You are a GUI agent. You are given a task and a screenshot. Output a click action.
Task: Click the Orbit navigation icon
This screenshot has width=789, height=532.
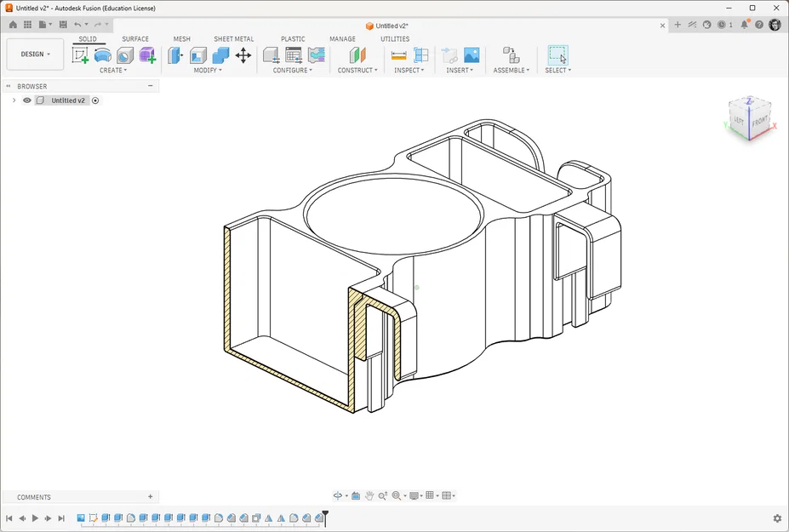[x=338, y=495]
